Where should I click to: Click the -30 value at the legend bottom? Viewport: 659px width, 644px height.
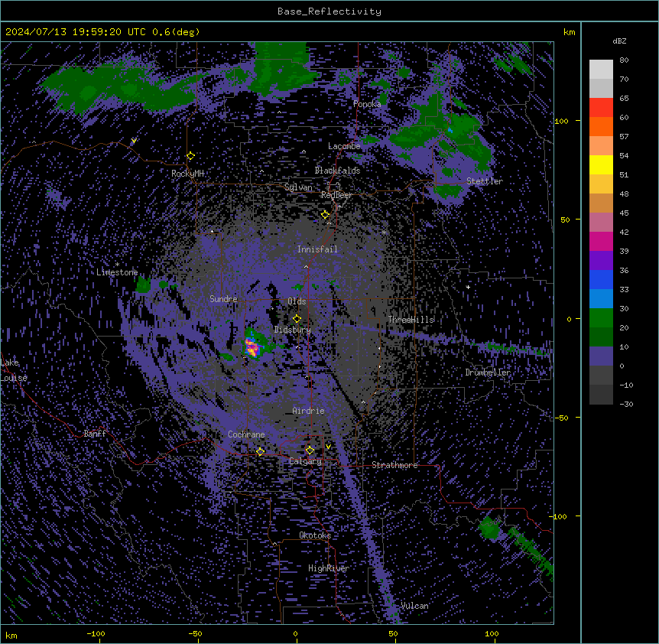[x=626, y=405]
